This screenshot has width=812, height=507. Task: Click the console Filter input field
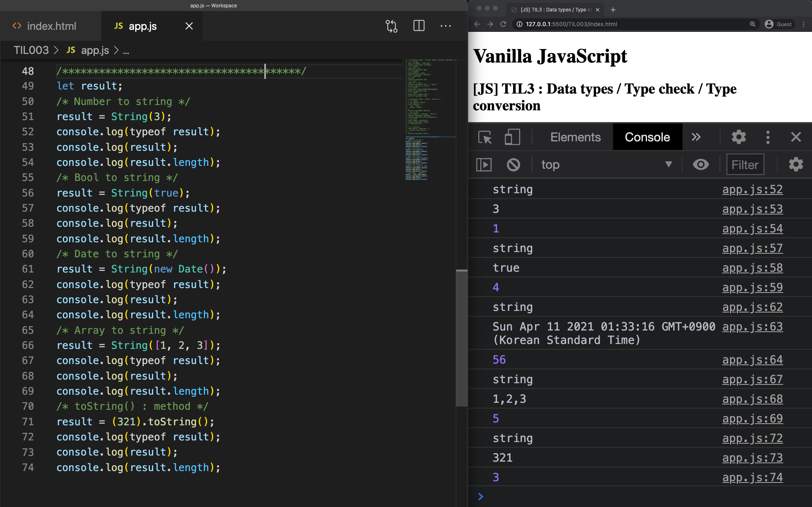pos(745,165)
